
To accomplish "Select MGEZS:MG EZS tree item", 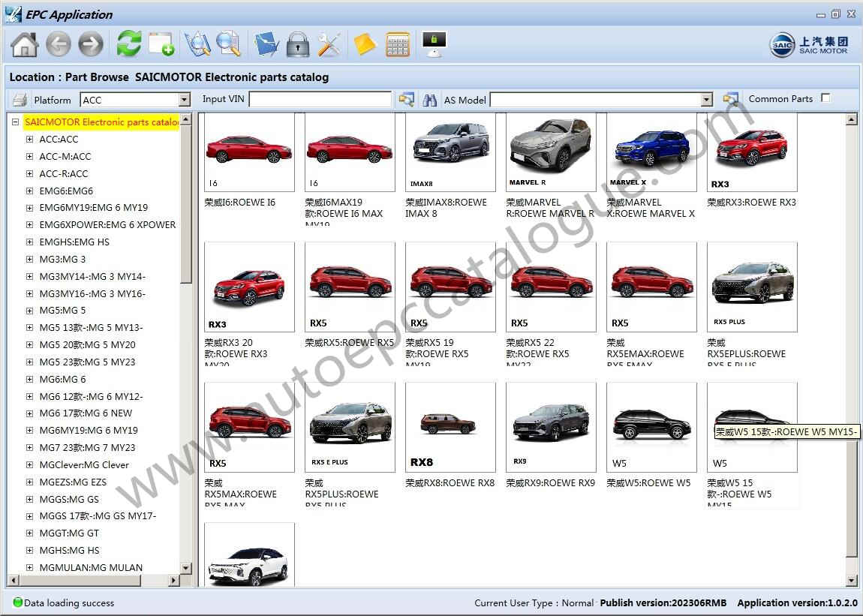I will point(73,482).
